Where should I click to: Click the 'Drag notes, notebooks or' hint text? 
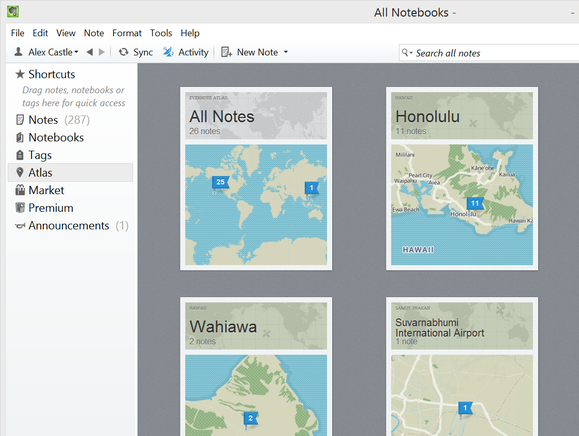73,90
